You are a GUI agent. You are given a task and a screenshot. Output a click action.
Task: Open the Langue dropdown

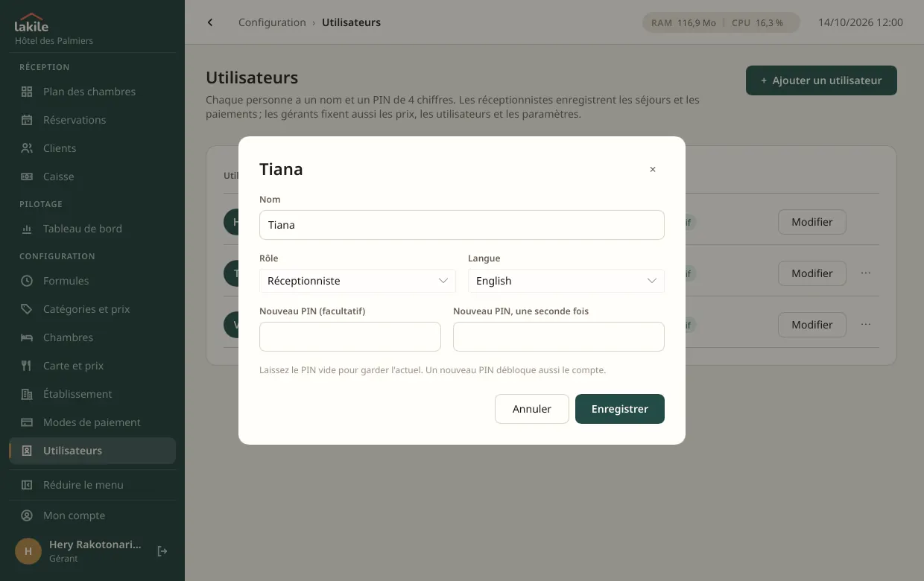point(566,281)
